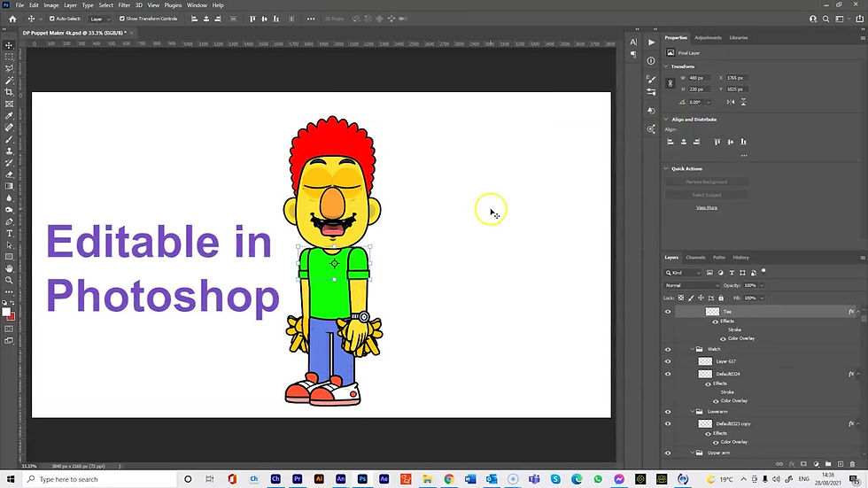The width and height of the screenshot is (868, 488).
Task: Toggle visibility of Default0323 copy layer
Action: (668, 424)
